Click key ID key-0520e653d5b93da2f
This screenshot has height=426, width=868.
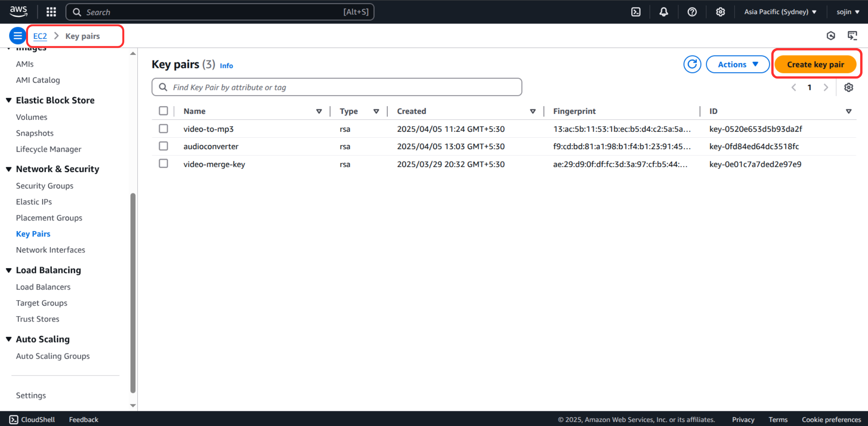point(756,129)
